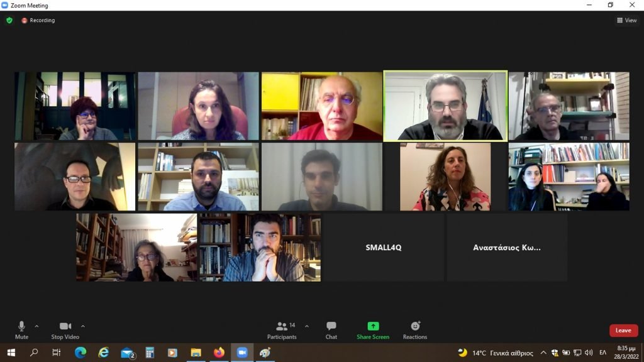Open the Participants panel
The image size is (644, 362).
[x=282, y=331]
